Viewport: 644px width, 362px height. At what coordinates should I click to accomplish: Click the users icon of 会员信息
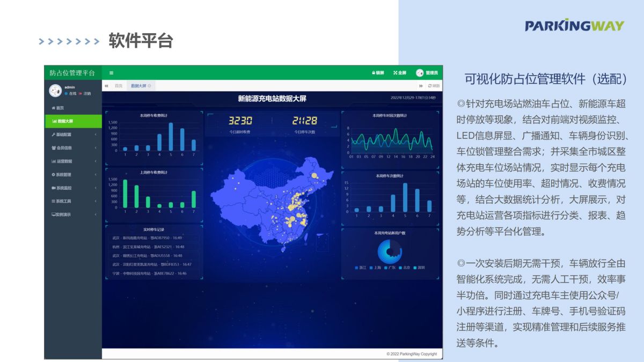53,147
